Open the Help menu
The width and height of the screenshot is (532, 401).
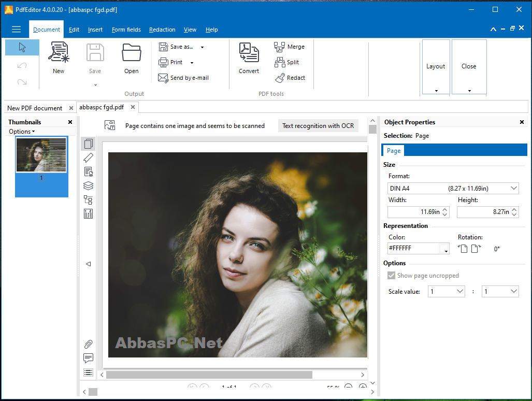[212, 30]
